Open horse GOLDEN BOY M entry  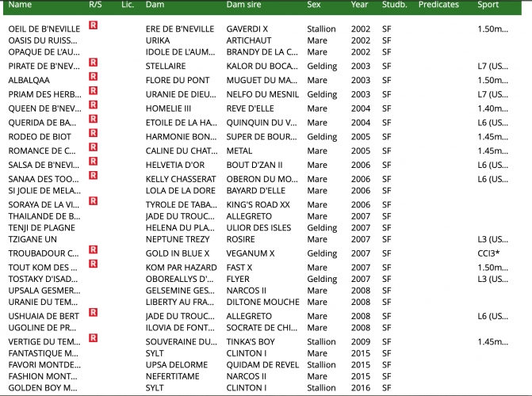point(43,388)
